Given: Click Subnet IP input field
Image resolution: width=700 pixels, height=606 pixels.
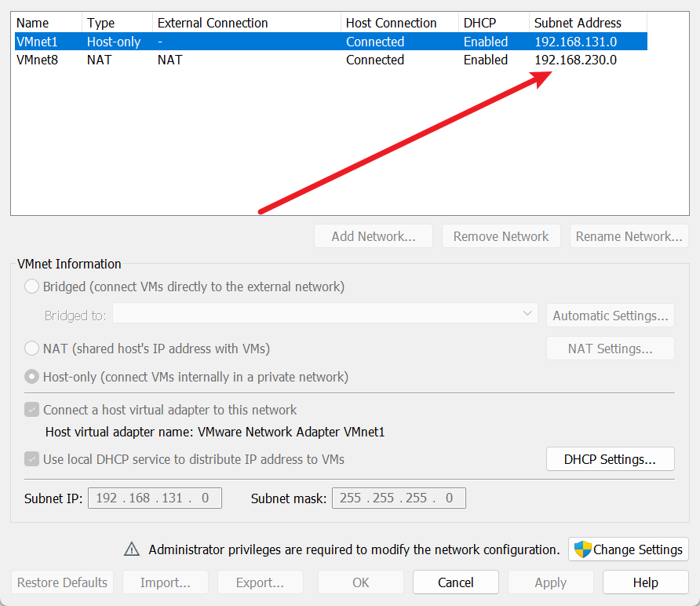Looking at the screenshot, I should click(x=155, y=498).
